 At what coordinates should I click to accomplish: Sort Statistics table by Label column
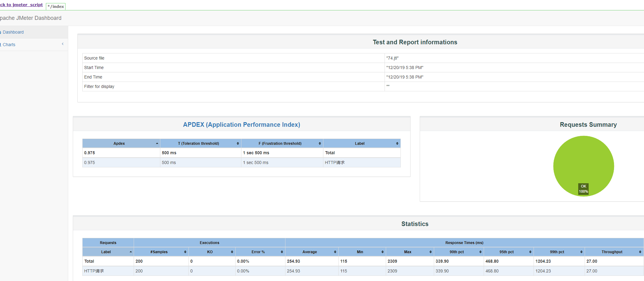pos(108,252)
